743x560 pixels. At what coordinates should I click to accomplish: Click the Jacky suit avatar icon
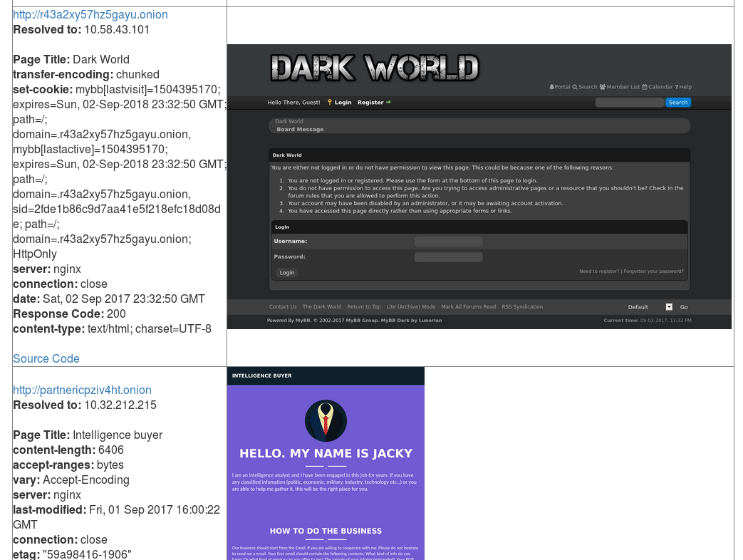tap(326, 420)
